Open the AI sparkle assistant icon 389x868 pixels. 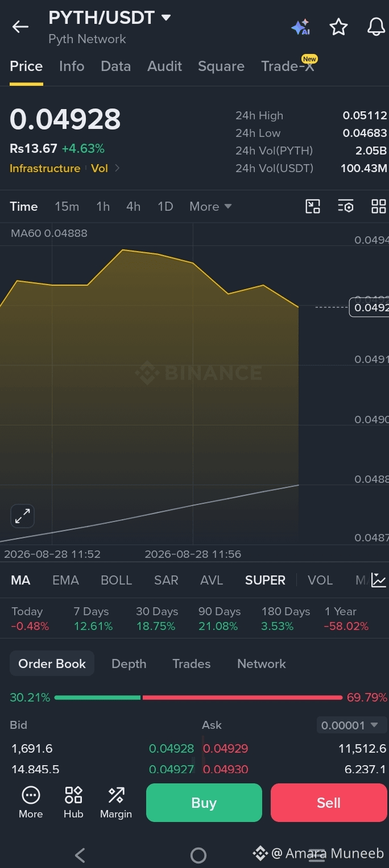click(x=300, y=27)
